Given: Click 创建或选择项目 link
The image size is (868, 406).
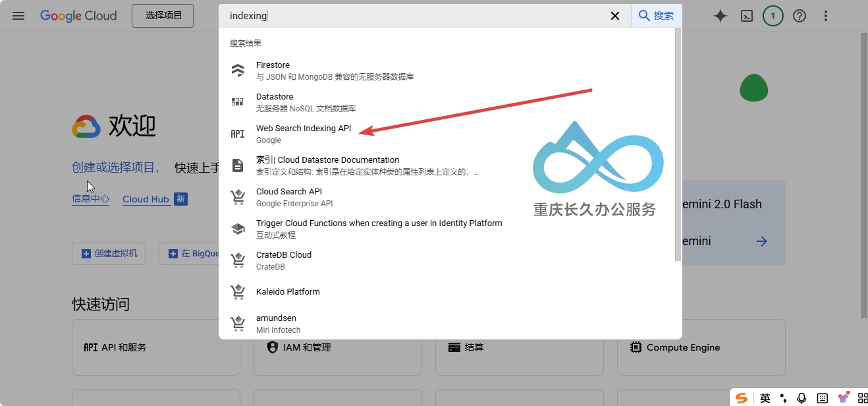Looking at the screenshot, I should tap(115, 167).
